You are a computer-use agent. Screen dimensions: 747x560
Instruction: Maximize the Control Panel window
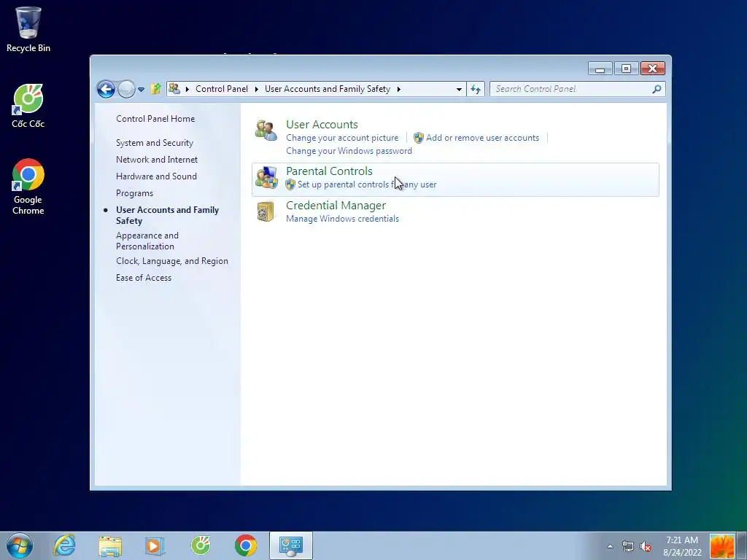[626, 69]
